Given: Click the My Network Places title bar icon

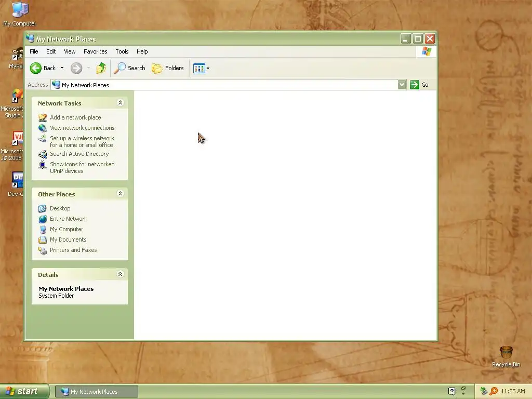Looking at the screenshot, I should click(30, 38).
